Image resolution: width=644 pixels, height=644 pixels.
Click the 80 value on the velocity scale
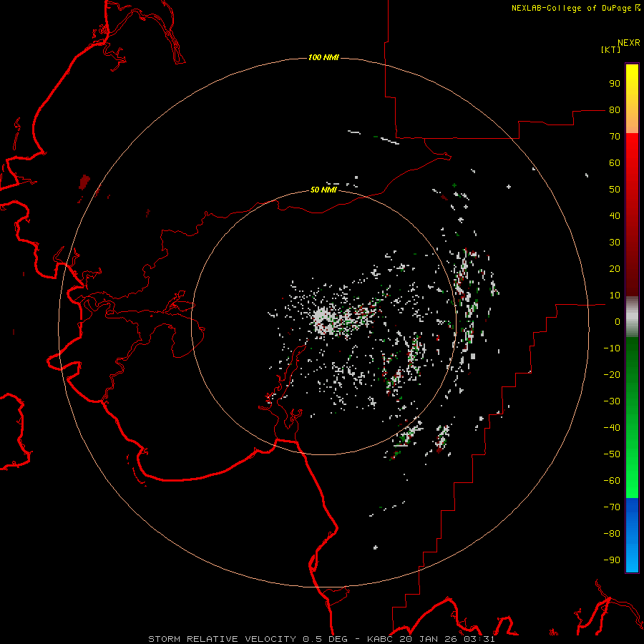(615, 110)
